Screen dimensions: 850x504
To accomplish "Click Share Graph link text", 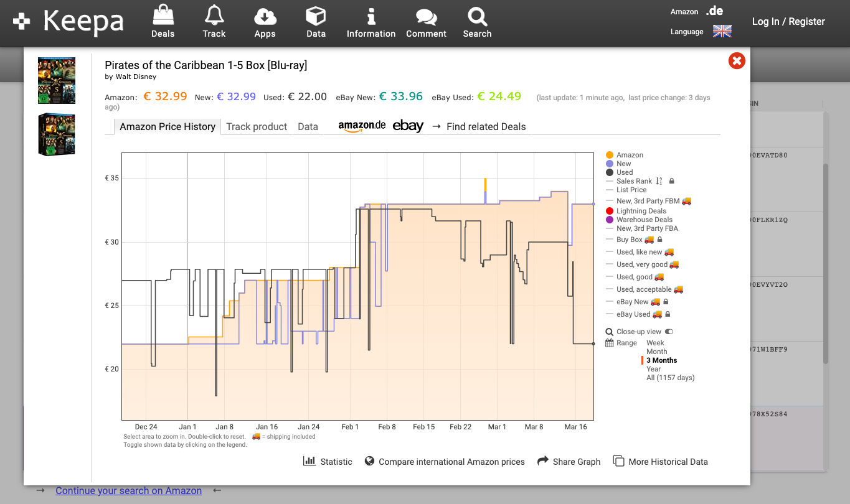I will 577,462.
